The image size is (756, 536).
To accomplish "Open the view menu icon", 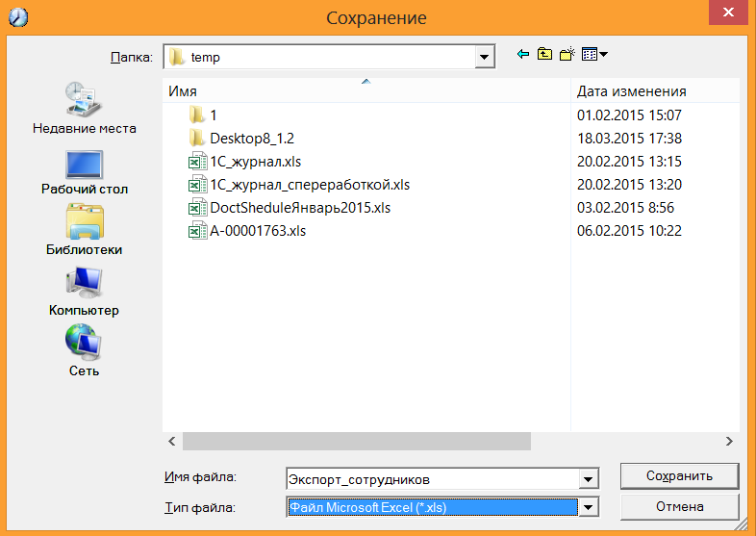I will pos(594,54).
